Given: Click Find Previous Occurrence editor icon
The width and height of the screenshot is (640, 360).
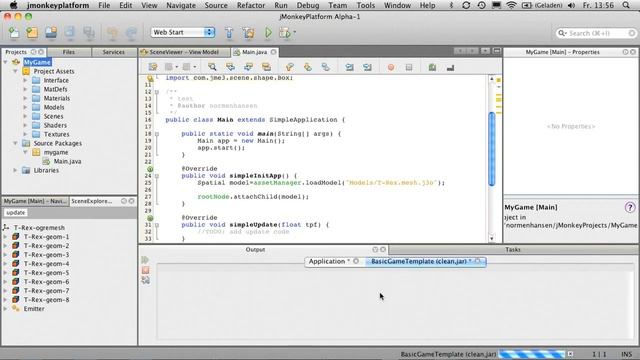Looking at the screenshot, I should (x=230, y=67).
